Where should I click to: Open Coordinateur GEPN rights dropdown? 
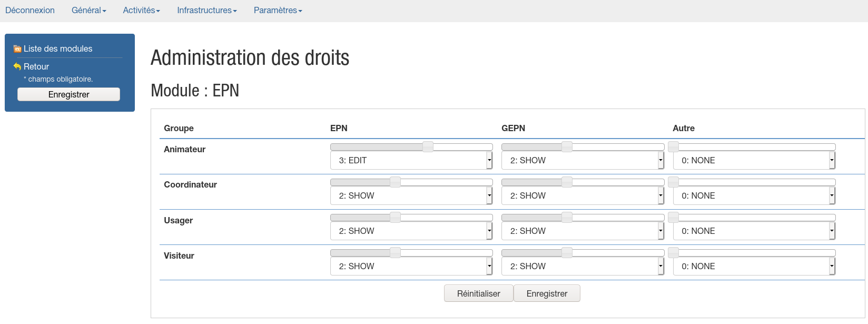click(x=582, y=196)
